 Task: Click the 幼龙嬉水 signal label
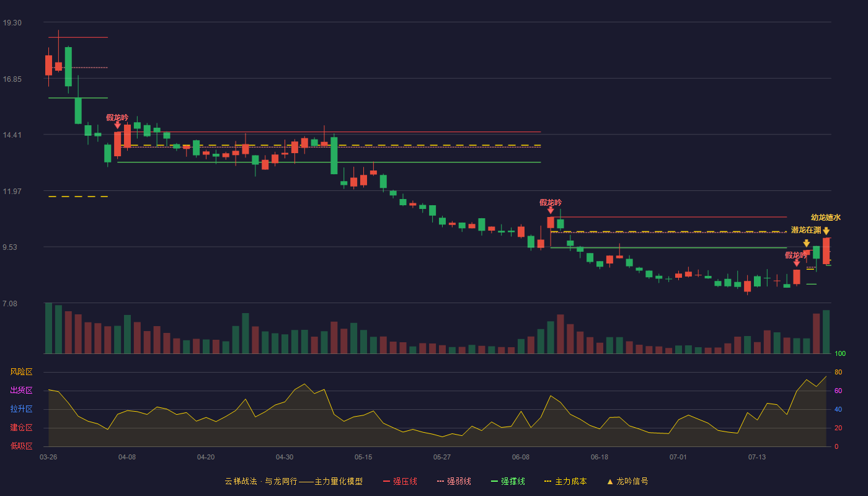tap(826, 218)
